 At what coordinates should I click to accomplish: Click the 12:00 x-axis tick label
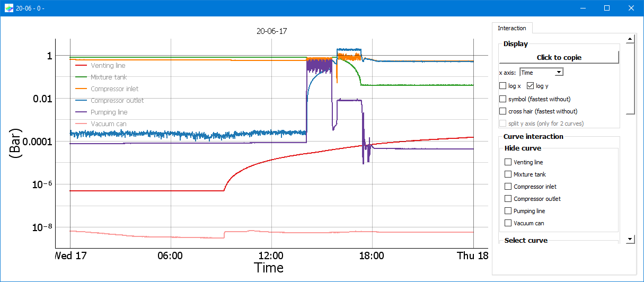click(x=271, y=255)
